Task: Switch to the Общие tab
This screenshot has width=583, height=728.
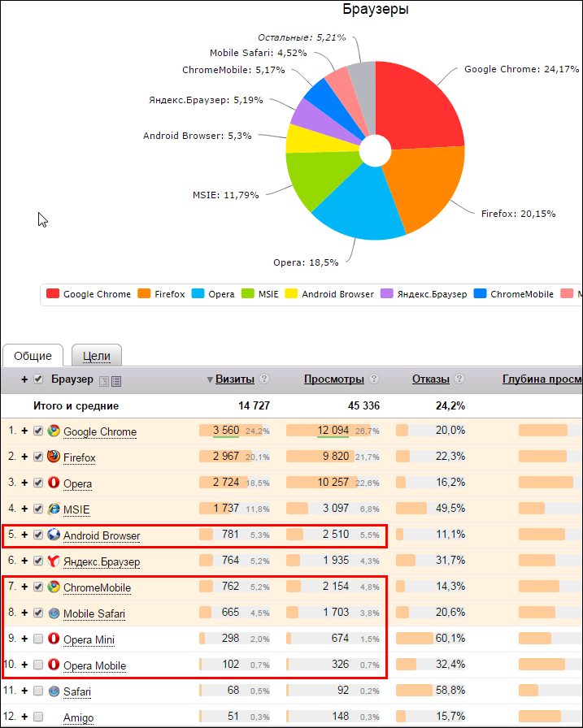Action: click(x=33, y=356)
